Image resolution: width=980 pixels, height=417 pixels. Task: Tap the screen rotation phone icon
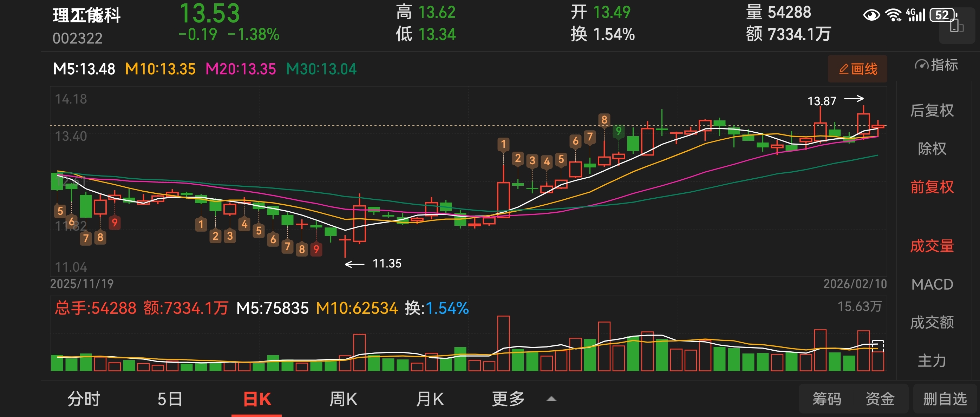point(956,27)
